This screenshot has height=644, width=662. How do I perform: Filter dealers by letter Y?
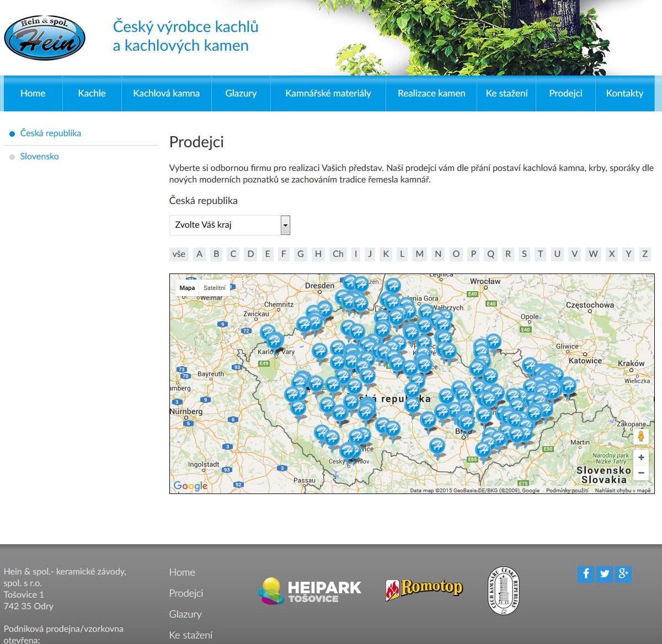628,254
